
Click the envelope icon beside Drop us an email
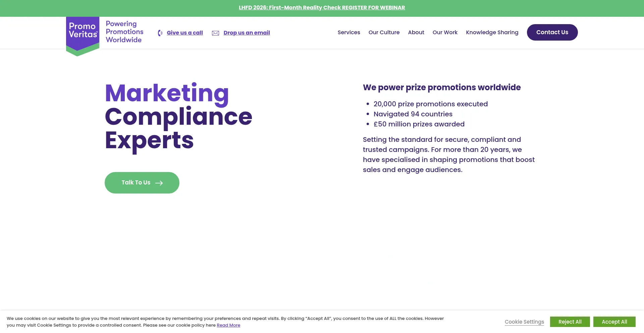coord(215,33)
